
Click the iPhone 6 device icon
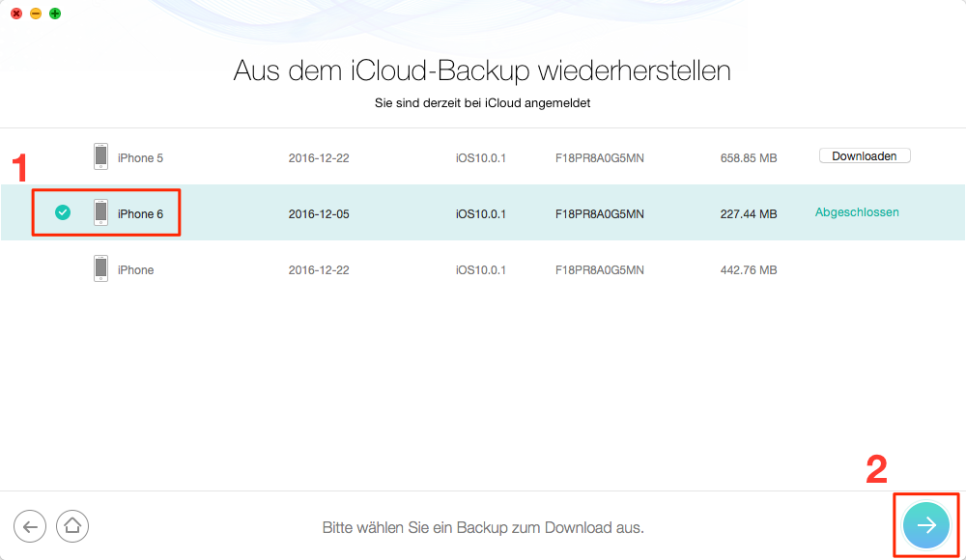pyautogui.click(x=101, y=212)
